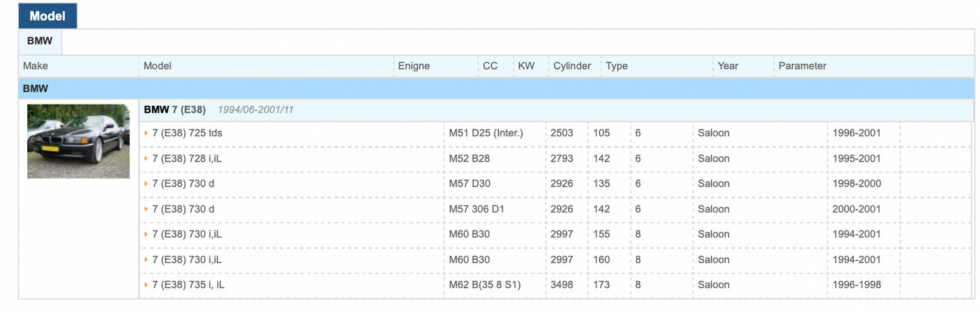Select the BMW make tab

[40, 41]
